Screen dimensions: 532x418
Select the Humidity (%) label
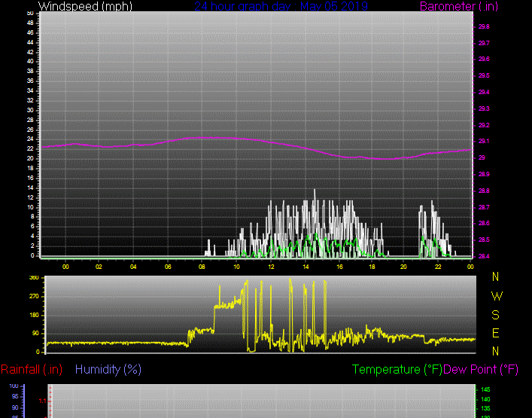(108, 369)
